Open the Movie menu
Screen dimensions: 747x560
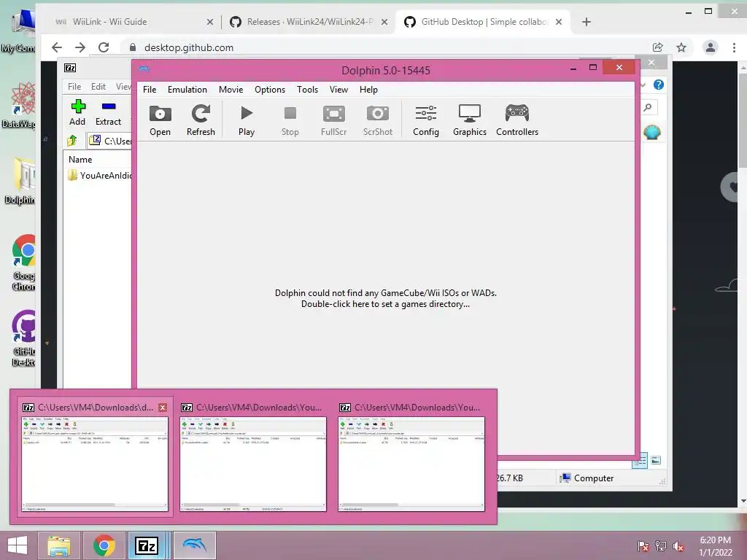231,90
